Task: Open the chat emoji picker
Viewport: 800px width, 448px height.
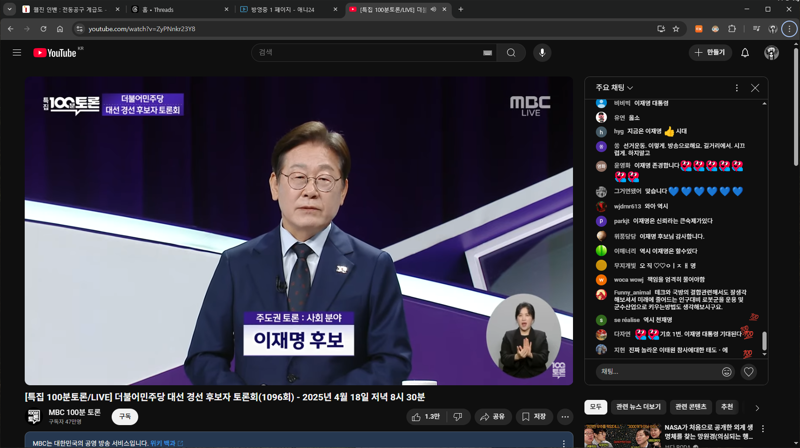Action: pos(727,372)
